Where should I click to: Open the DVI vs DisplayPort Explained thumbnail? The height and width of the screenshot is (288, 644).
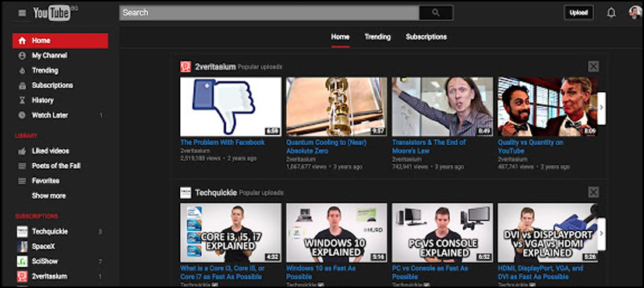click(x=547, y=233)
